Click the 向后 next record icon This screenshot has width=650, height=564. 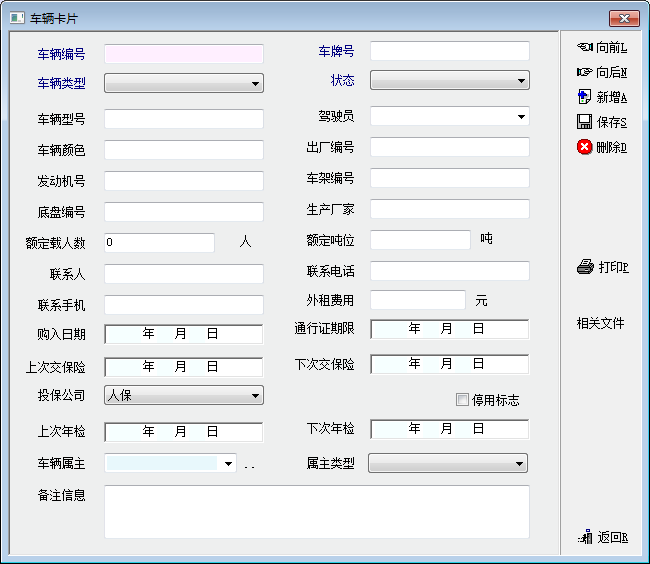[x=585, y=72]
